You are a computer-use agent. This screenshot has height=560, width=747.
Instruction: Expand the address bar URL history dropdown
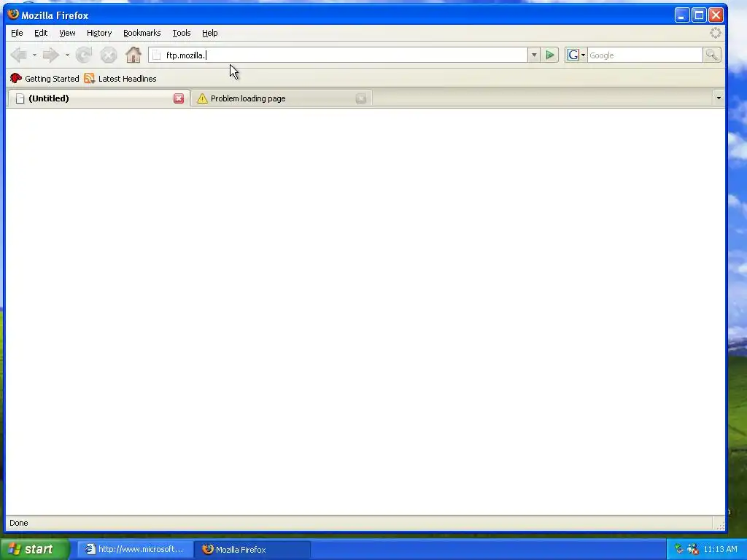pyautogui.click(x=534, y=55)
